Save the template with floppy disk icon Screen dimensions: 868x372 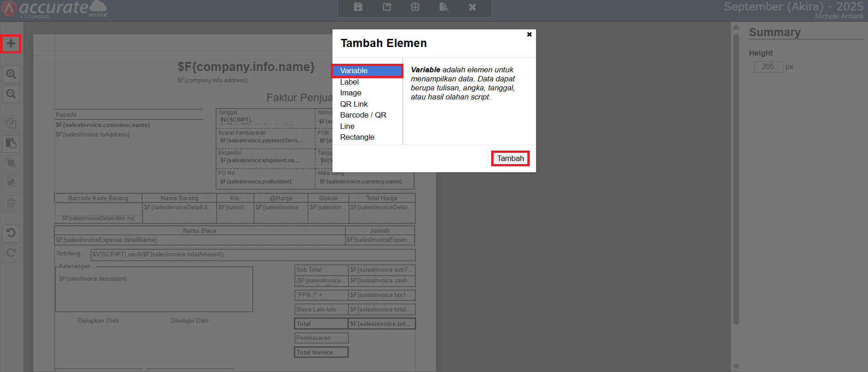tap(358, 7)
